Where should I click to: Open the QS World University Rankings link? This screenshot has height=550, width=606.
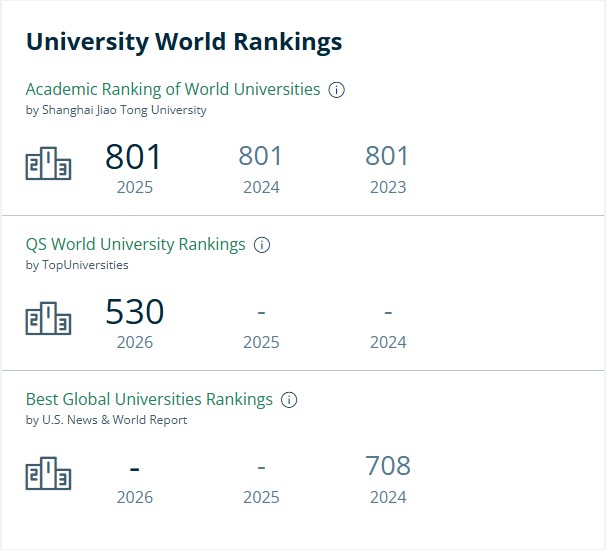pyautogui.click(x=135, y=244)
